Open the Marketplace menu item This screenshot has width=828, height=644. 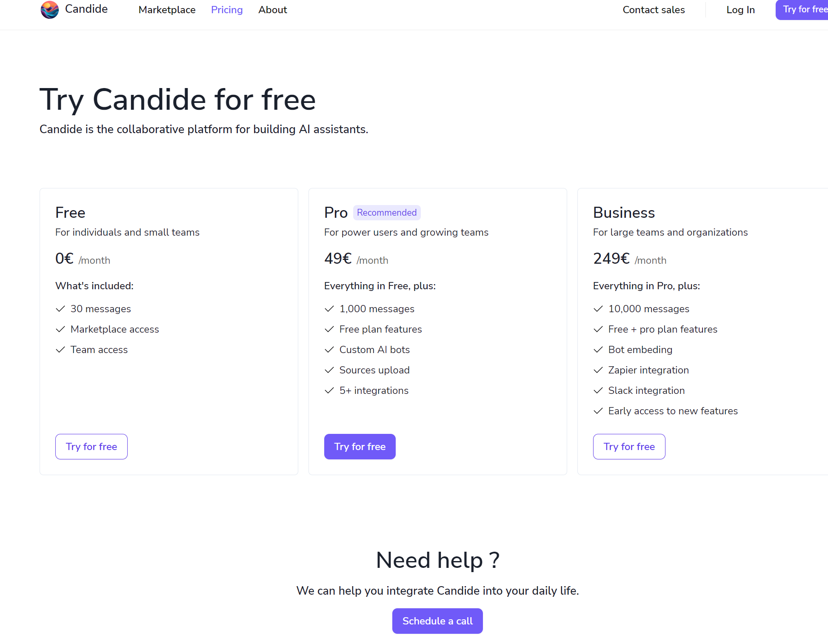click(167, 10)
